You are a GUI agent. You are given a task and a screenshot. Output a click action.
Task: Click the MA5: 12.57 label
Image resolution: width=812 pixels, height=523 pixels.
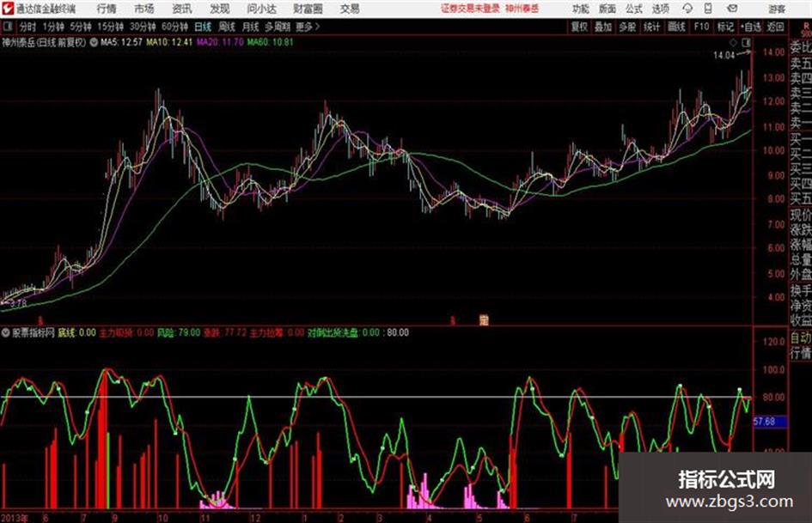coord(121,42)
